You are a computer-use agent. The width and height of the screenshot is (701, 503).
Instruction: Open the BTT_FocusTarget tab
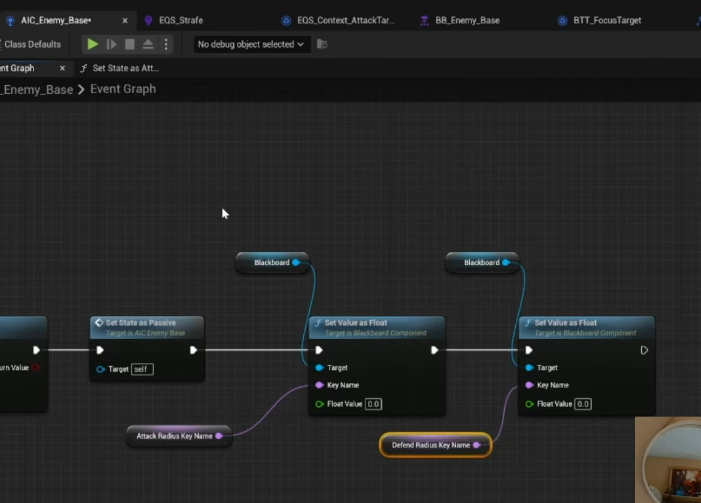(x=606, y=20)
